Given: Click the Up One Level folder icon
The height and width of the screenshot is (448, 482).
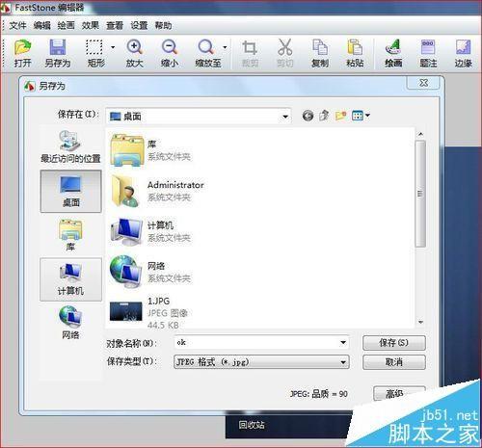Looking at the screenshot, I should click(324, 116).
